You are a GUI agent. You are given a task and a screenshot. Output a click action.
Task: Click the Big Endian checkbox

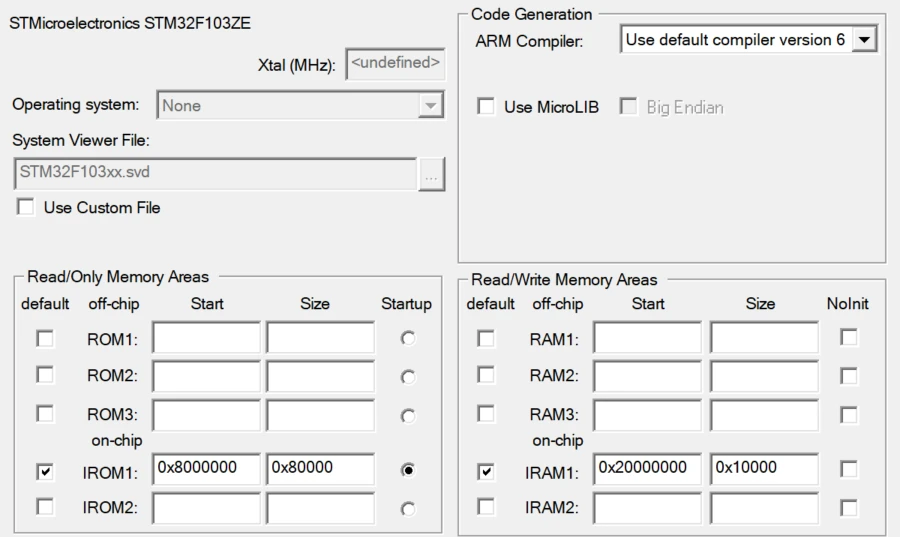(628, 107)
